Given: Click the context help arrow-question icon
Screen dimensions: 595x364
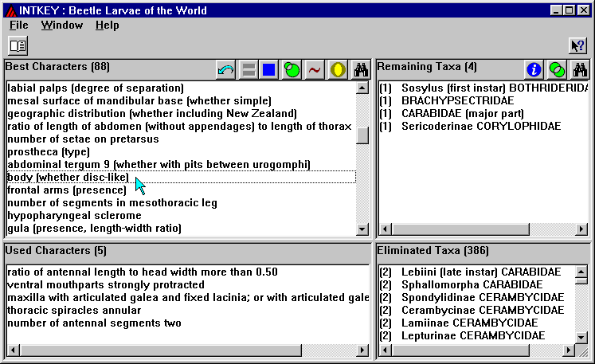Looking at the screenshot, I should [x=578, y=46].
